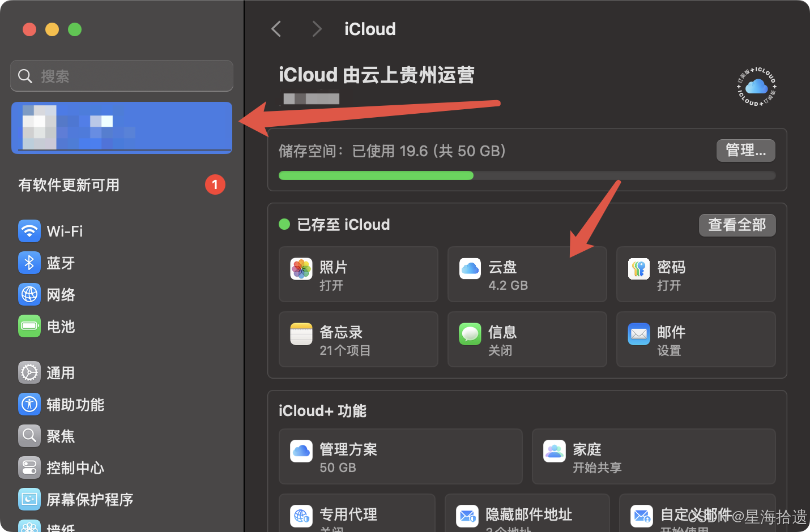The width and height of the screenshot is (810, 532).
Task: Click the 家庭 family sharing icon
Action: coord(555,451)
